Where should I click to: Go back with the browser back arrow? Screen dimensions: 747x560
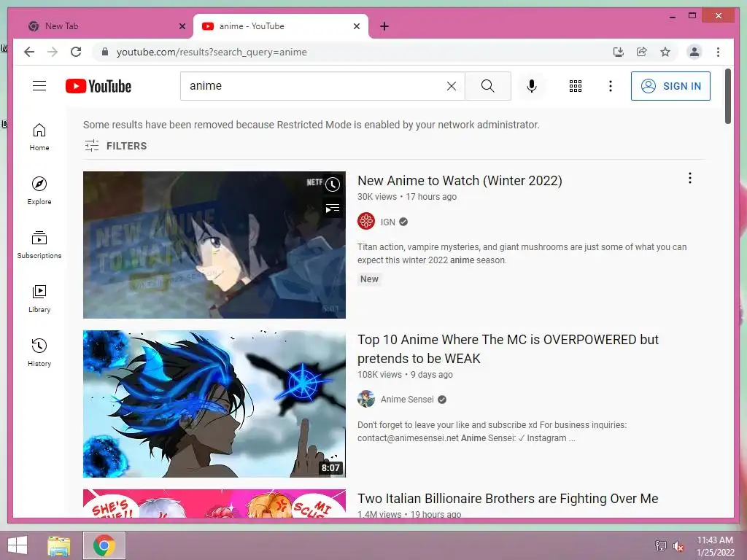29,52
